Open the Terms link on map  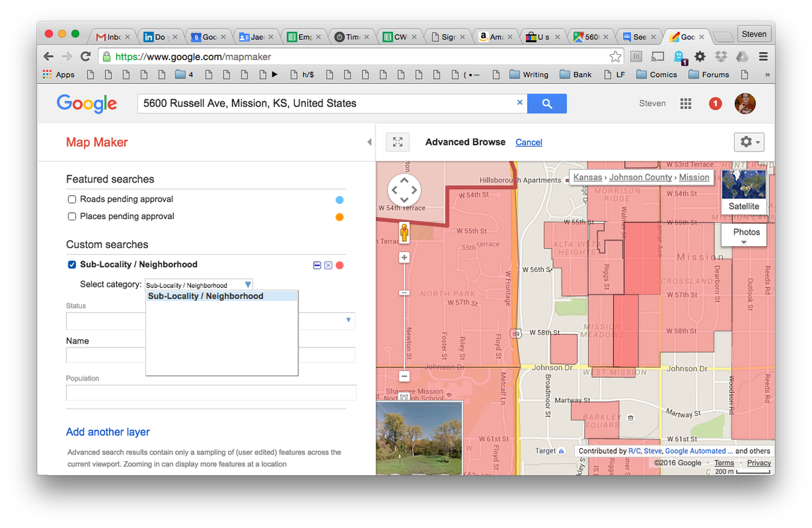tap(724, 463)
